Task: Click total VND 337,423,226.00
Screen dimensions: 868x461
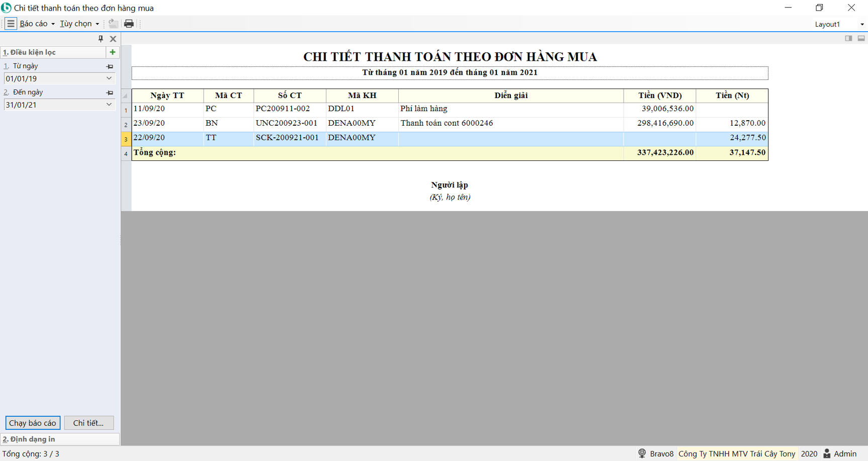Action: tap(660, 153)
